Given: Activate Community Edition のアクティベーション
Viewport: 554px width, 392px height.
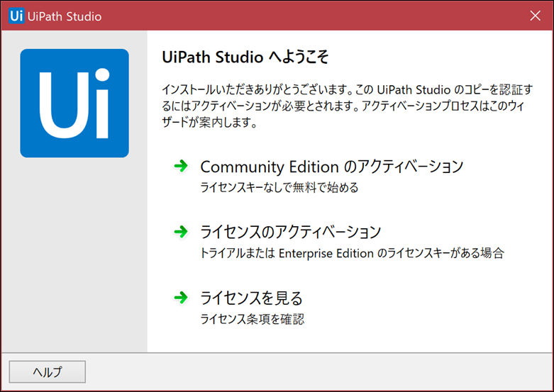Looking at the screenshot, I should point(331,167).
